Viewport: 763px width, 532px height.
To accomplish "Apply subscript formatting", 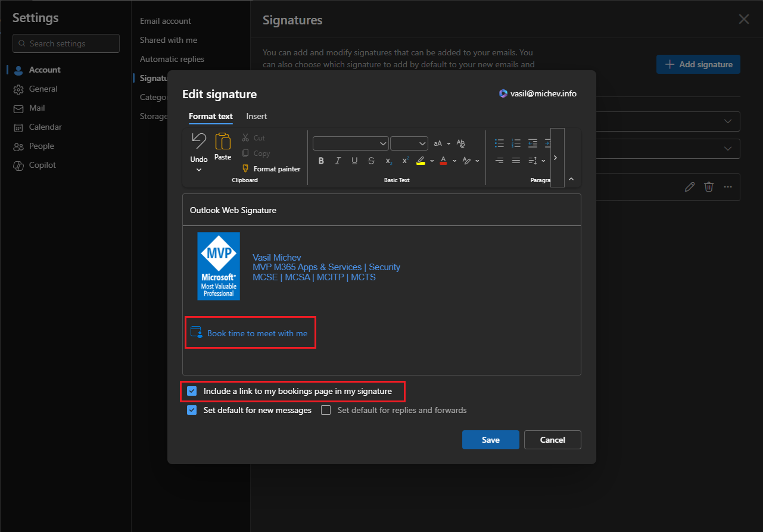I will [x=388, y=161].
